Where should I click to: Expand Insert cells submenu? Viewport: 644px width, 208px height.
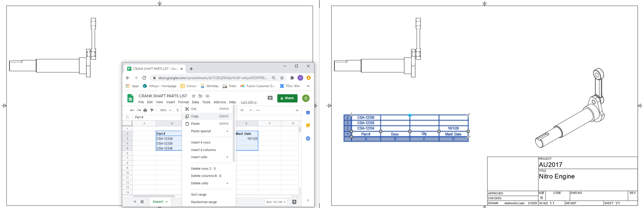coord(208,157)
